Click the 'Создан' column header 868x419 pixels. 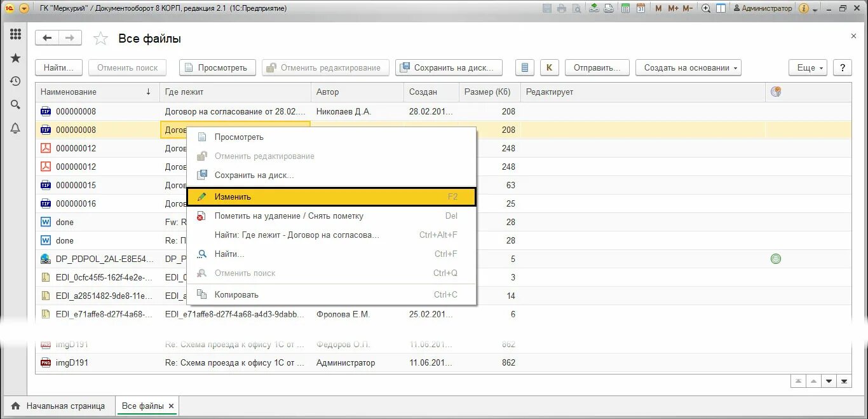tap(431, 92)
